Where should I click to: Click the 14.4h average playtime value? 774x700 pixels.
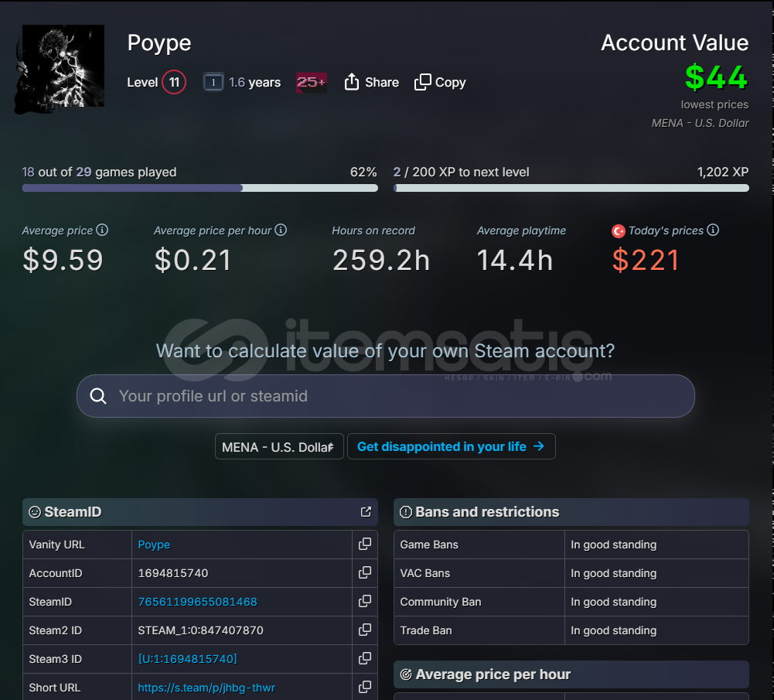point(514,260)
